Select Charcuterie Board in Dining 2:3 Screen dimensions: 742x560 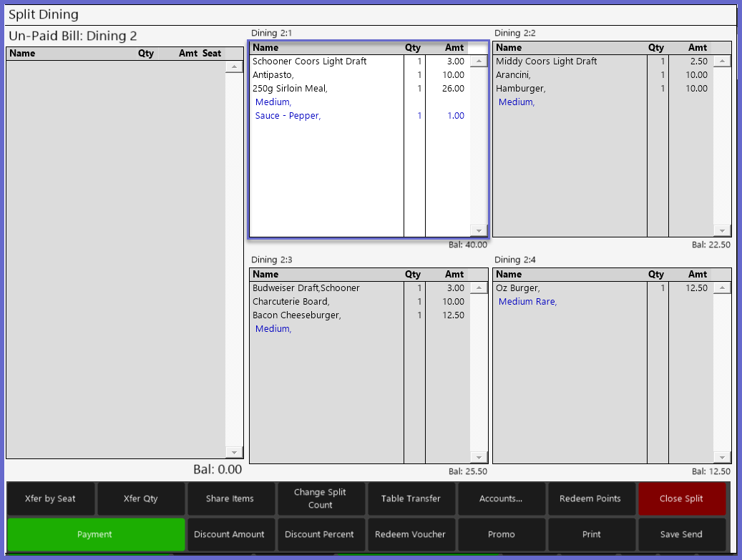coord(291,302)
